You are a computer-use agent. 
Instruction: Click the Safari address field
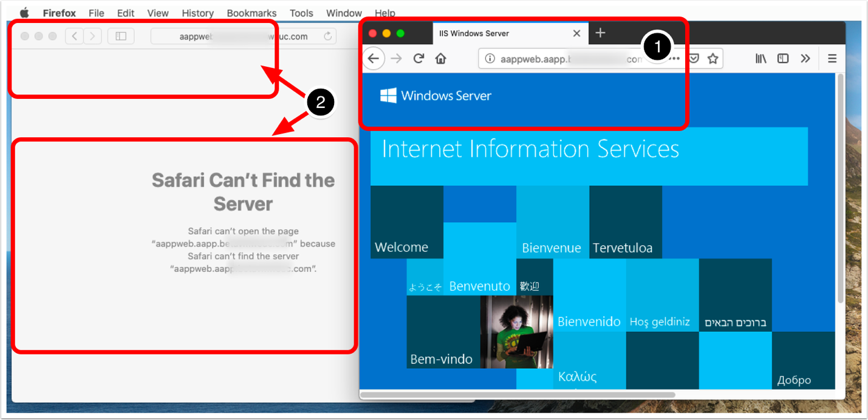coord(237,36)
